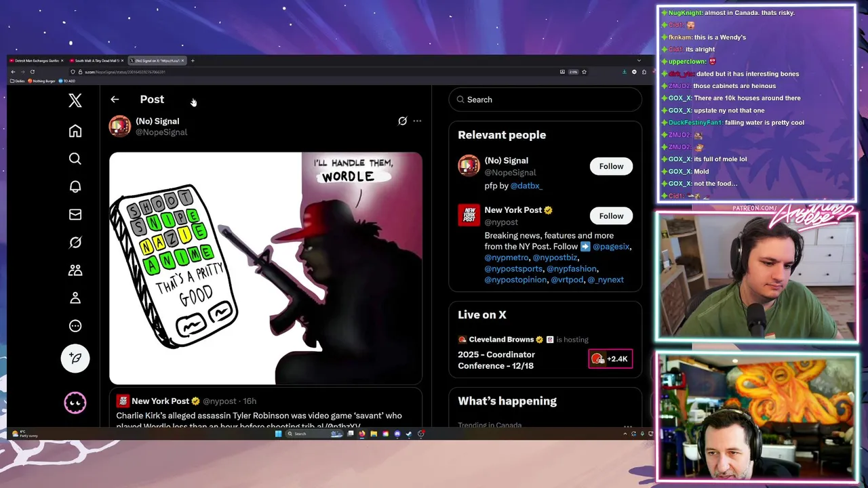Click the Search field on X
Screen dimensions: 868x488
545,100
